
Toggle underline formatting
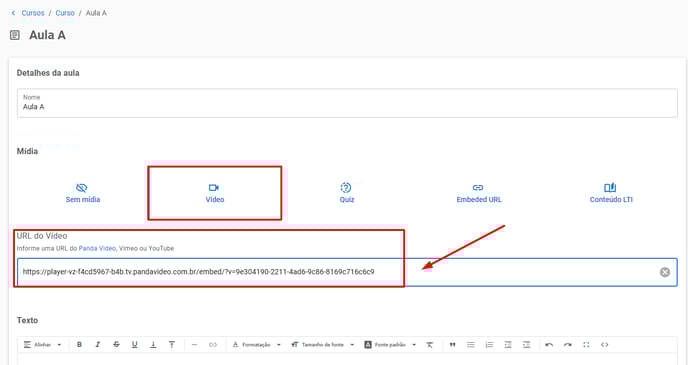[x=135, y=345]
